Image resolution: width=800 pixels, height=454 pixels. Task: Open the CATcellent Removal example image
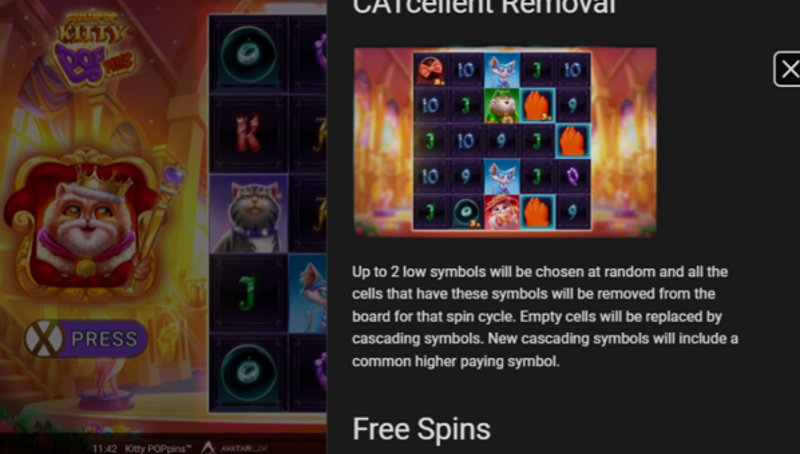[505, 142]
